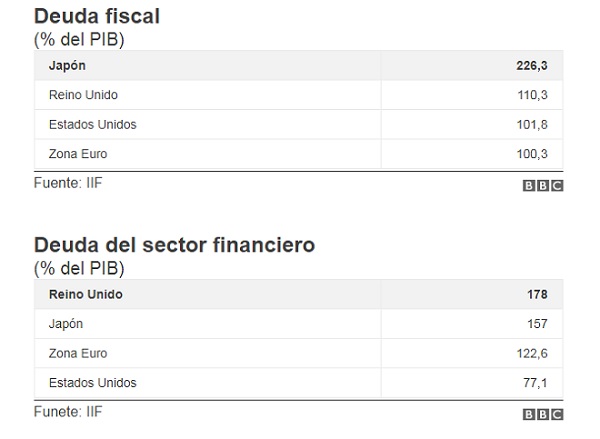Select Japón row showing 157
600x439 pixels.
(298, 324)
